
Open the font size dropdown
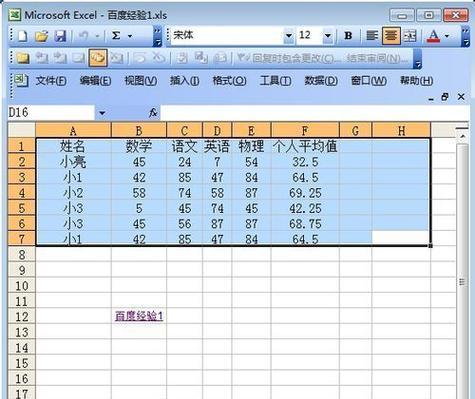[328, 35]
